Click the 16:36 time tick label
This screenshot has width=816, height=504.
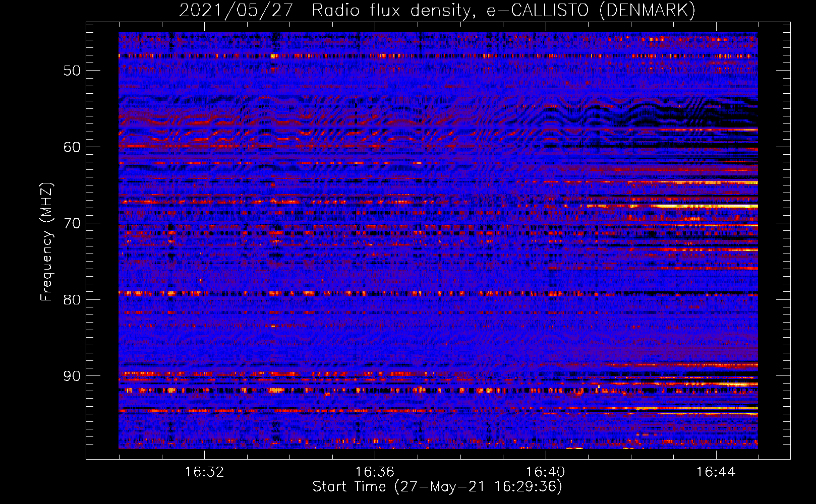[x=375, y=472]
